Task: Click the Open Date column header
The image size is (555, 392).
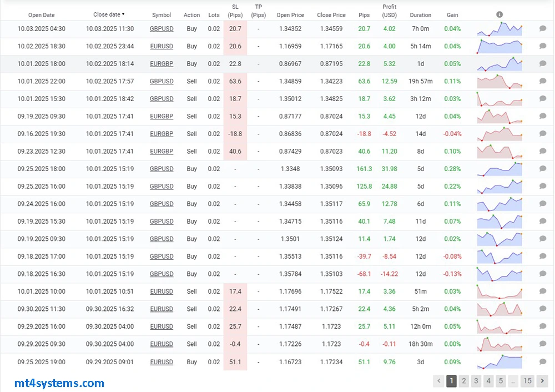Action: point(42,15)
